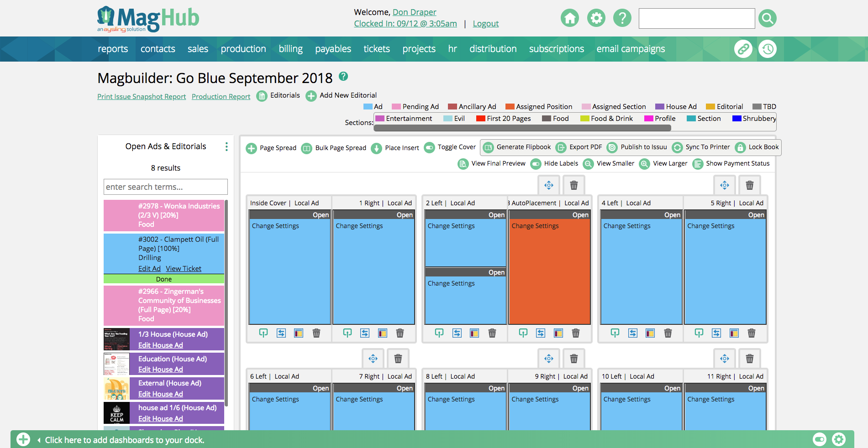Open Print Issue Snapshot Report link
868x448 pixels.
[x=142, y=97]
